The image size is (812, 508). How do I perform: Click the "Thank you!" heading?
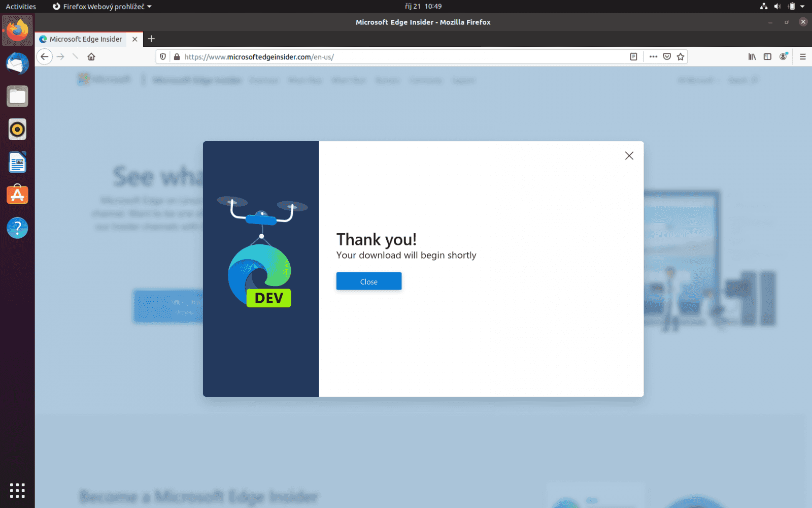[377, 239]
